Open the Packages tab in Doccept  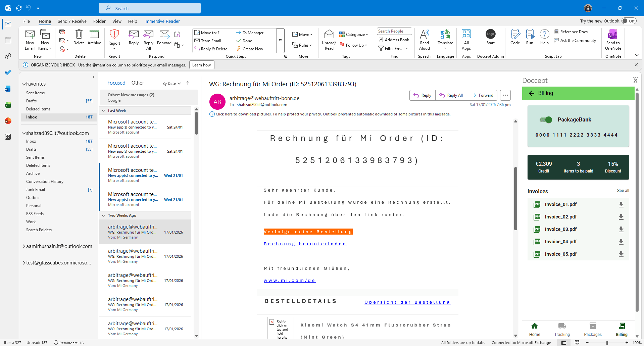point(593,330)
